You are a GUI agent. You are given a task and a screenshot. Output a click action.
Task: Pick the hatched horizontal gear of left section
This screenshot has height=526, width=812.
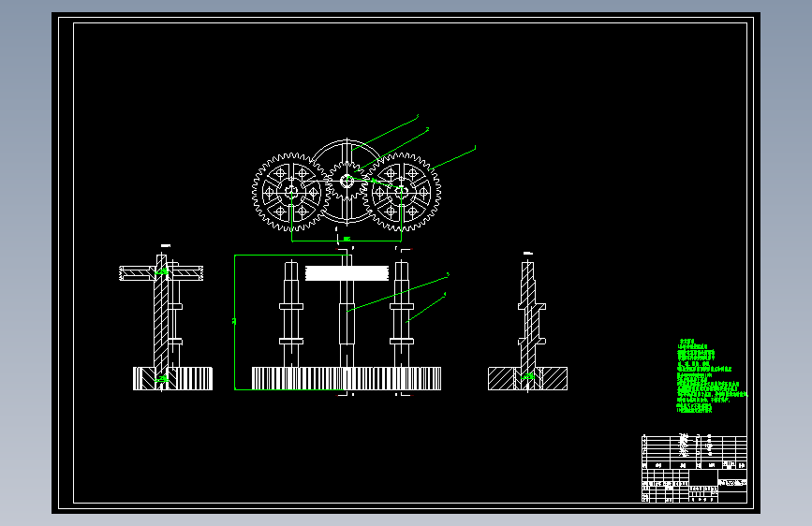[161, 273]
